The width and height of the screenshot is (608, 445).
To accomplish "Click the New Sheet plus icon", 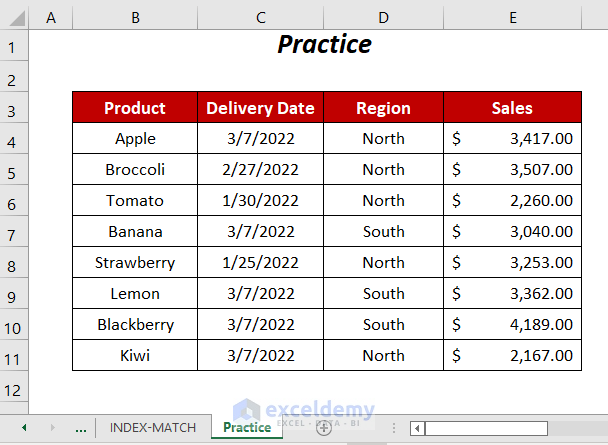I will pyautogui.click(x=324, y=427).
